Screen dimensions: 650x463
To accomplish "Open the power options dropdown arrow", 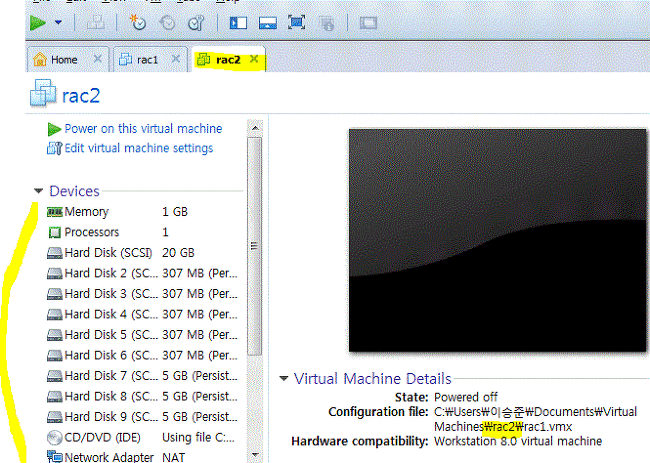I will pos(58,22).
